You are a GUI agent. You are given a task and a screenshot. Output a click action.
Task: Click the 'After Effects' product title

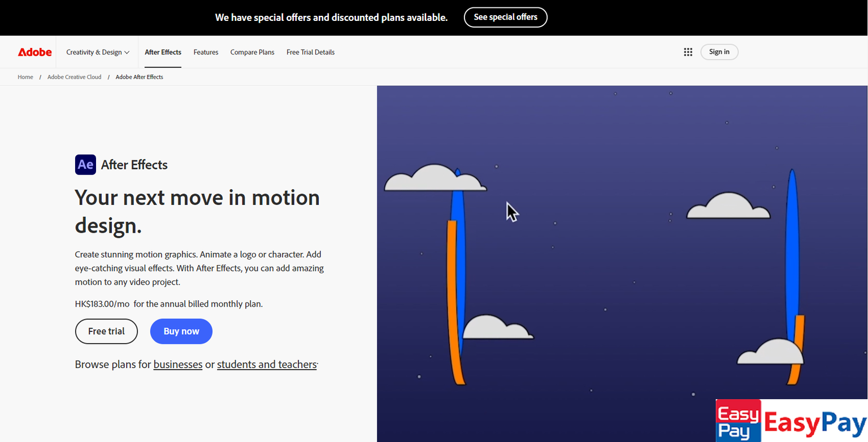[x=134, y=165]
